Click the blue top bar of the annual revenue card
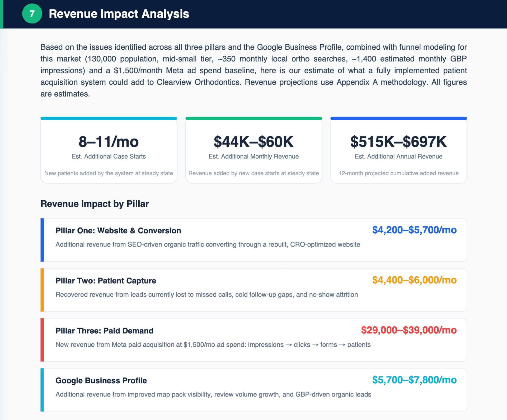This screenshot has height=420, width=507. point(399,119)
